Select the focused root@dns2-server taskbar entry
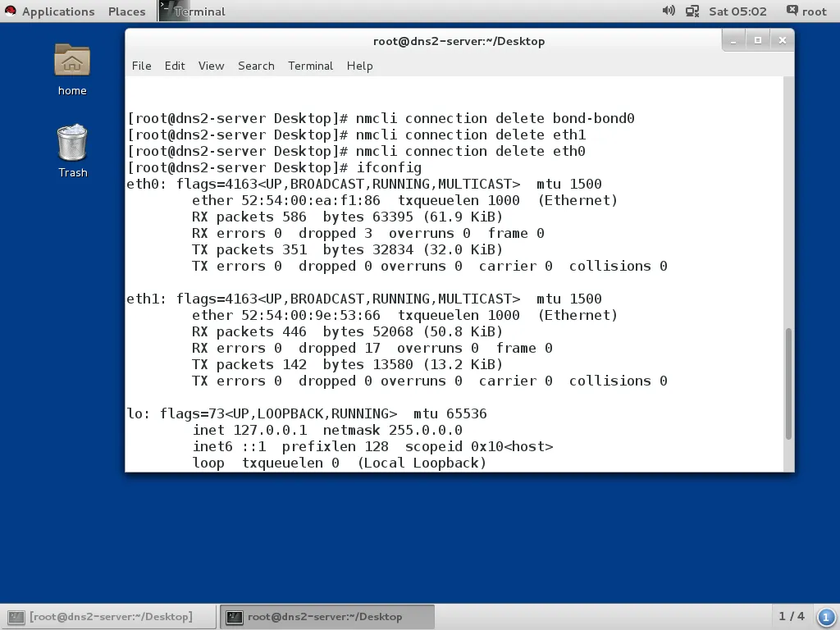This screenshot has width=840, height=630. coord(328,616)
